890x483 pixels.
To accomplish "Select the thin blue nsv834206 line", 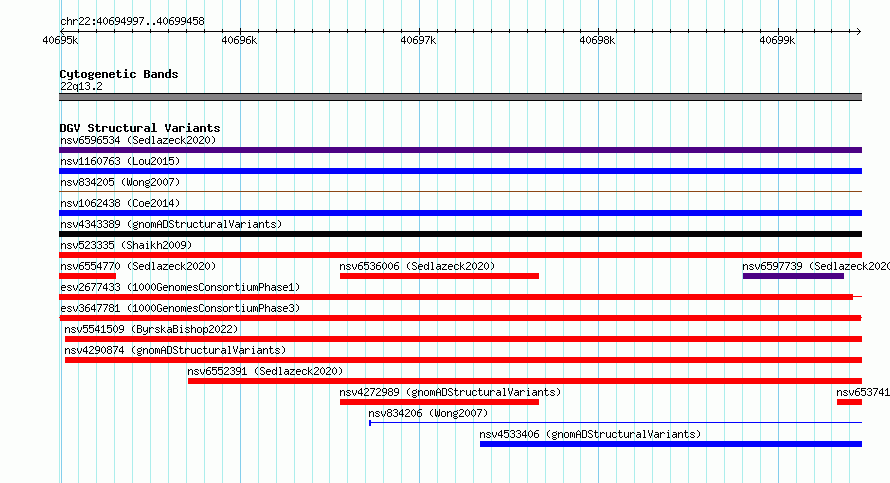I will (x=615, y=423).
